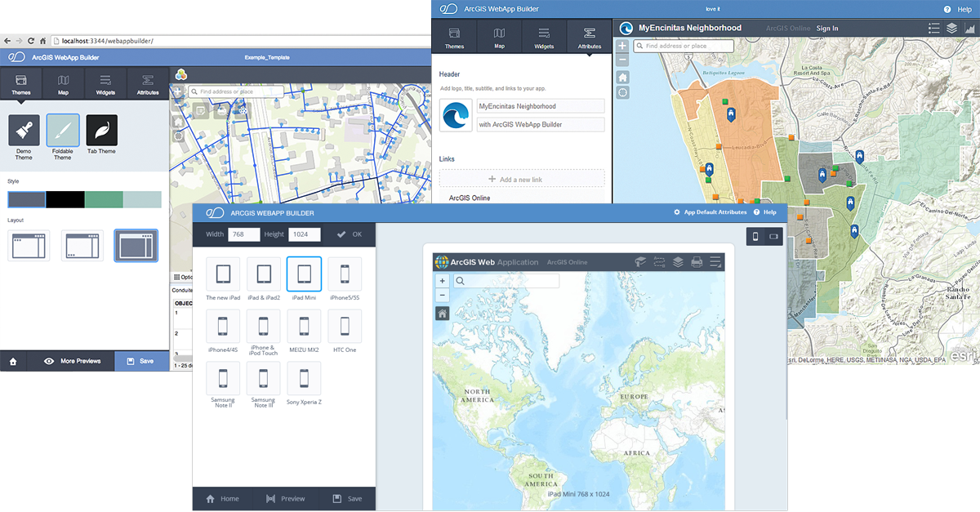This screenshot has height=512, width=980.
Task: Click the Print icon in the preview app header
Action: point(696,261)
